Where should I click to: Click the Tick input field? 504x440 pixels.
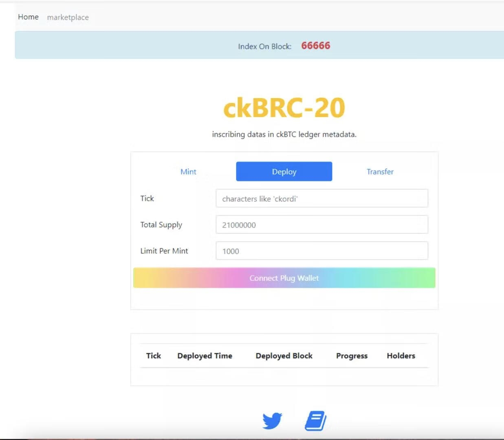pyautogui.click(x=321, y=198)
